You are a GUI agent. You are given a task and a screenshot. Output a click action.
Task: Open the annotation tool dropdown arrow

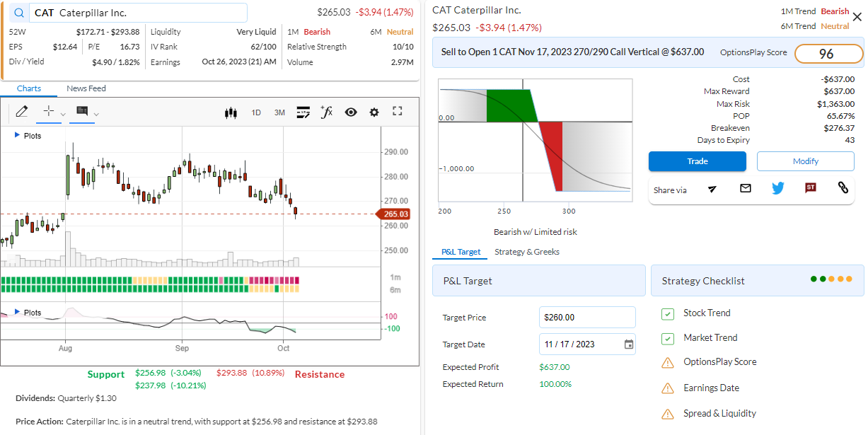coord(97,115)
